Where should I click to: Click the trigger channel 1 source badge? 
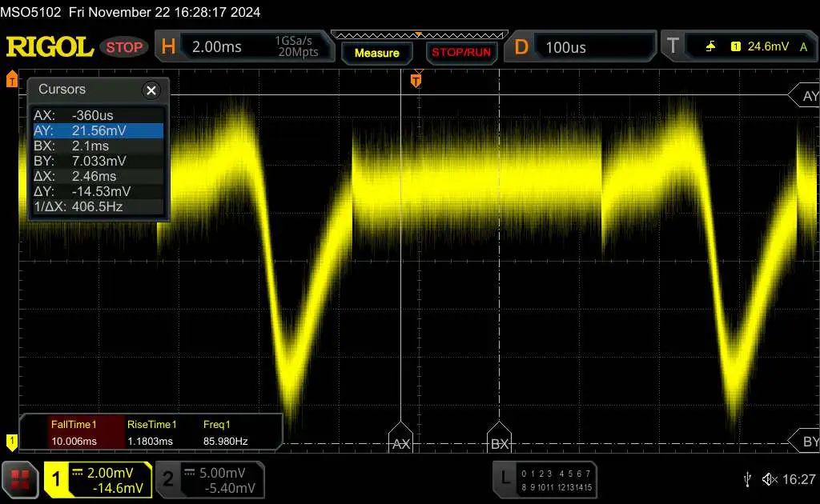[x=735, y=47]
